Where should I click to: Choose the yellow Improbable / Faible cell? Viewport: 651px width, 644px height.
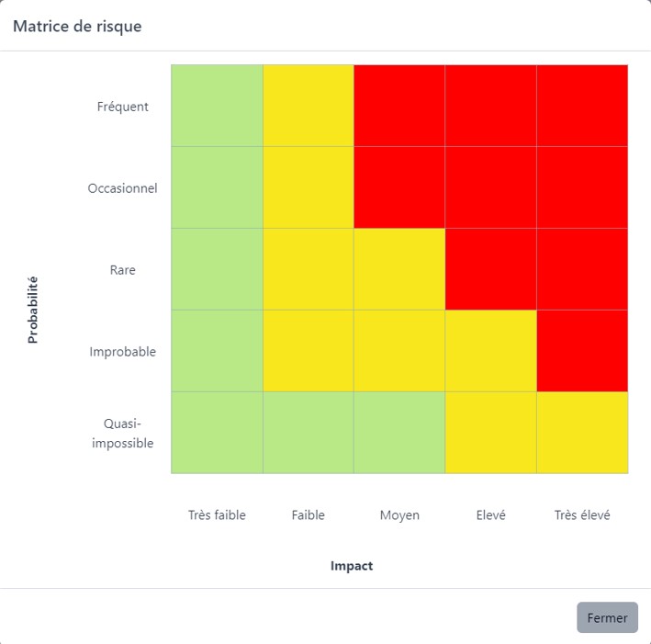coord(309,351)
